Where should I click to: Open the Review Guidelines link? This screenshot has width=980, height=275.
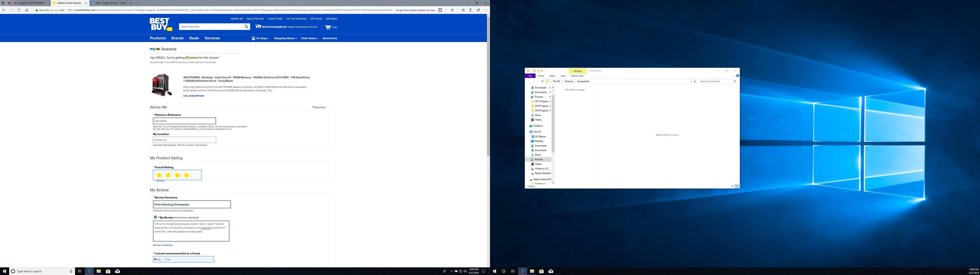(x=163, y=245)
